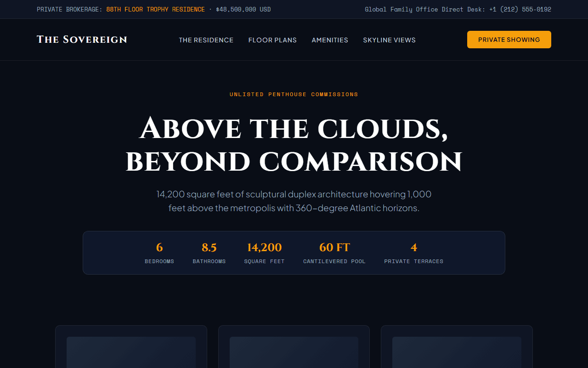Click the 6 Bedrooms stat

[x=159, y=253]
